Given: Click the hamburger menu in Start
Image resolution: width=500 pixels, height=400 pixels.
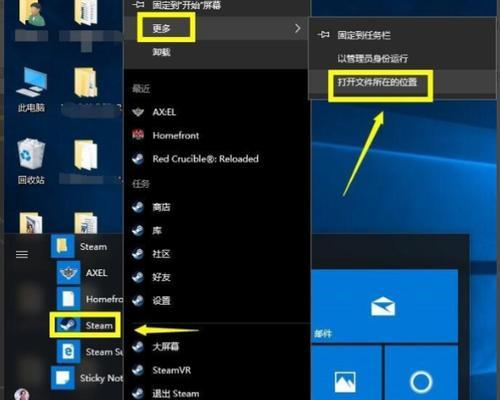Looking at the screenshot, I should coord(22,255).
